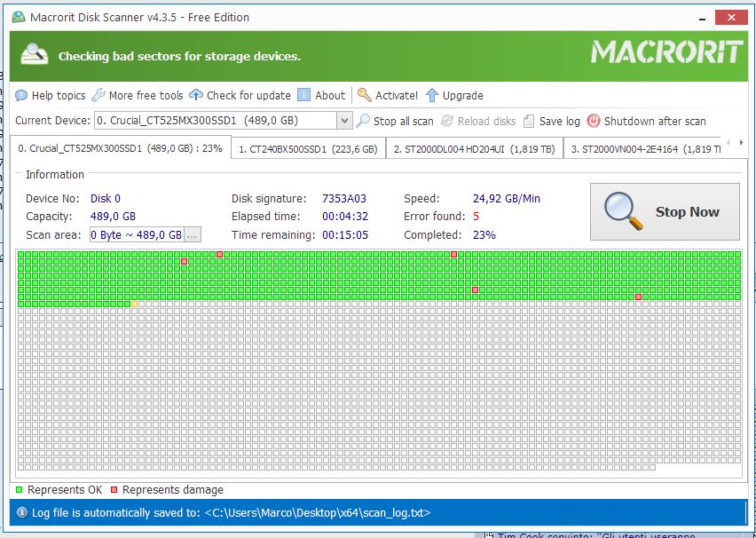Click Reload disks text

click(x=486, y=121)
